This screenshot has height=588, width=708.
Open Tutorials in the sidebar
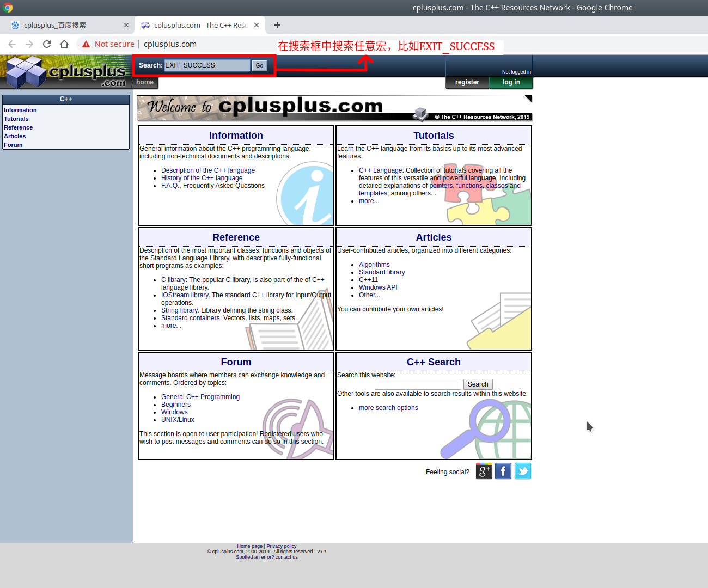[x=16, y=119]
